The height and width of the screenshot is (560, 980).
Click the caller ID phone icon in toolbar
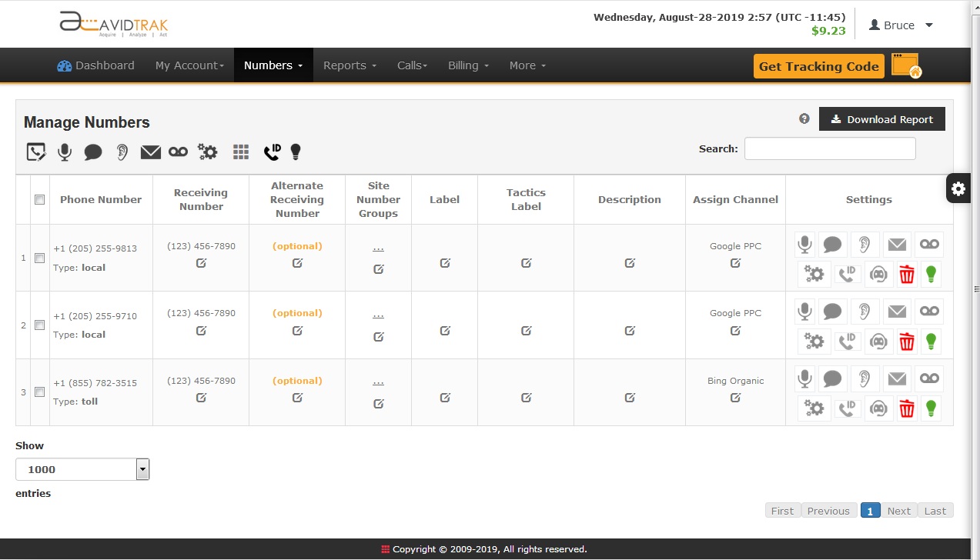pyautogui.click(x=272, y=152)
